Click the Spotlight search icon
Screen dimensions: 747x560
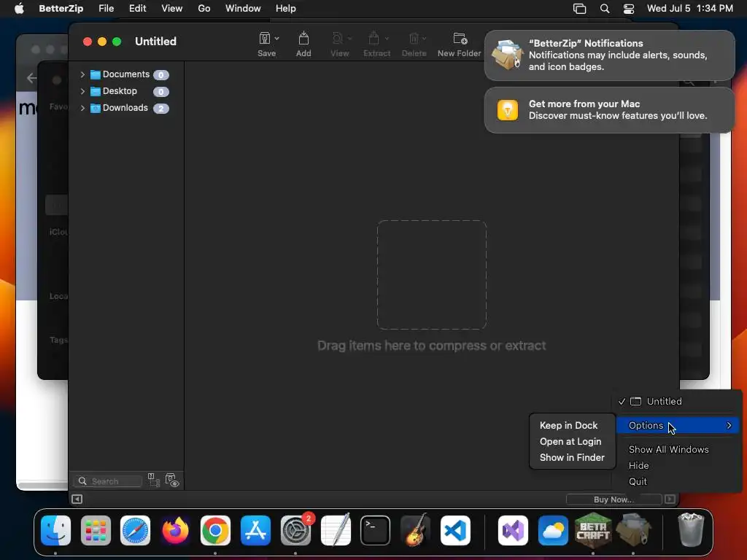[605, 9]
